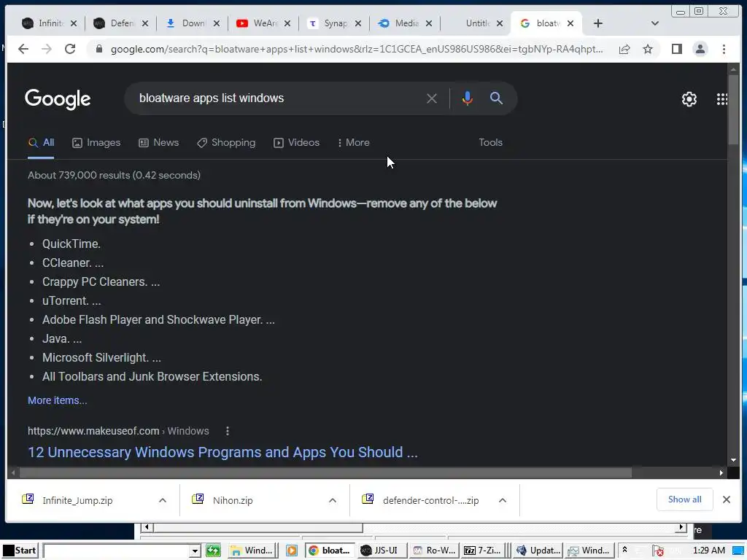Click the browser forward arrow
Image resolution: width=747 pixels, height=560 pixels.
tap(46, 49)
